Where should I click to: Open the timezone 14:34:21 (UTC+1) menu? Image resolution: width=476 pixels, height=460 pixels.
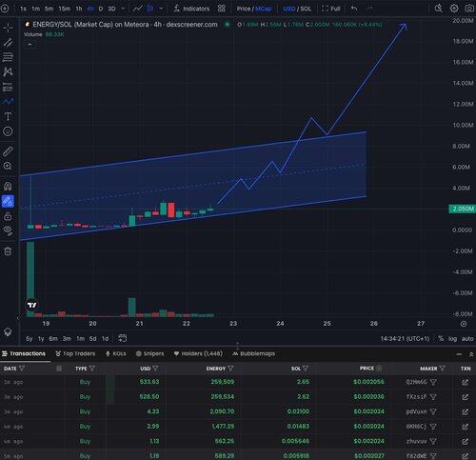405,339
